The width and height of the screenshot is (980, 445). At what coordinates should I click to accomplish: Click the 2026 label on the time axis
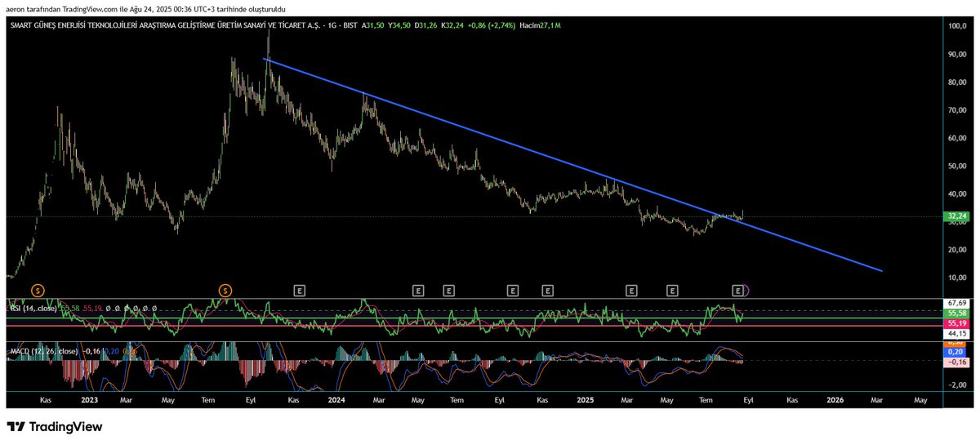coord(835,400)
